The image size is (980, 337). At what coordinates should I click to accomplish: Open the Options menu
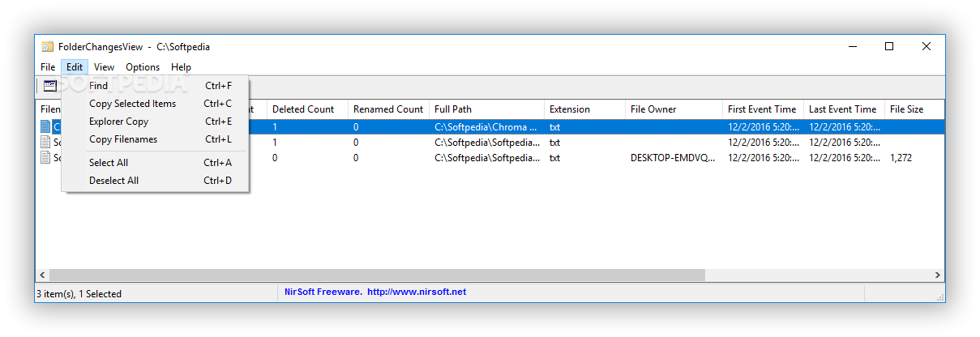[x=143, y=67]
